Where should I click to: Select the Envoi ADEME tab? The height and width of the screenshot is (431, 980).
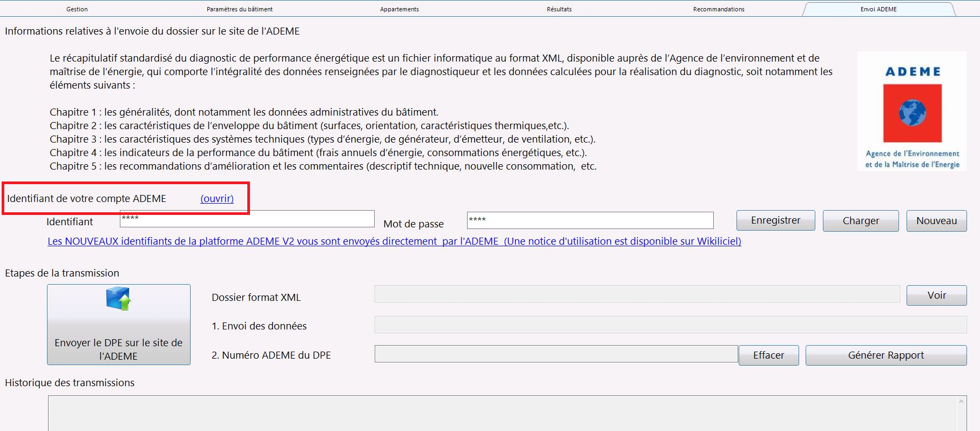(878, 9)
